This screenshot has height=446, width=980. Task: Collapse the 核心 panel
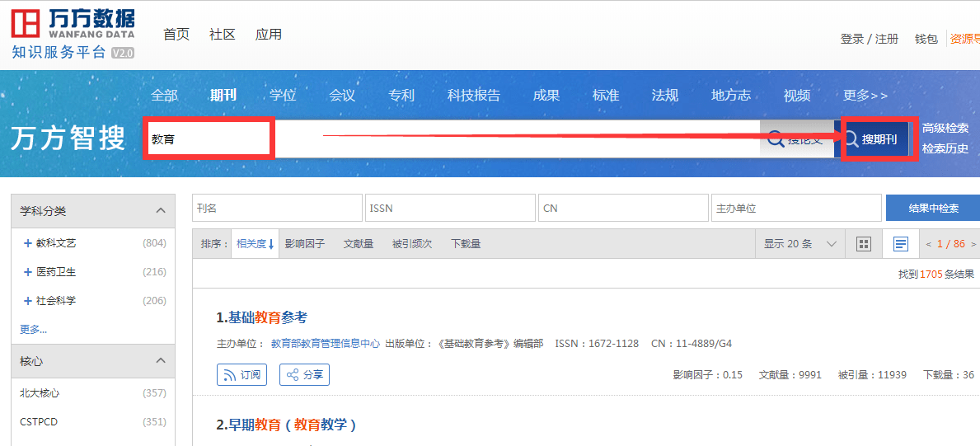pyautogui.click(x=161, y=361)
